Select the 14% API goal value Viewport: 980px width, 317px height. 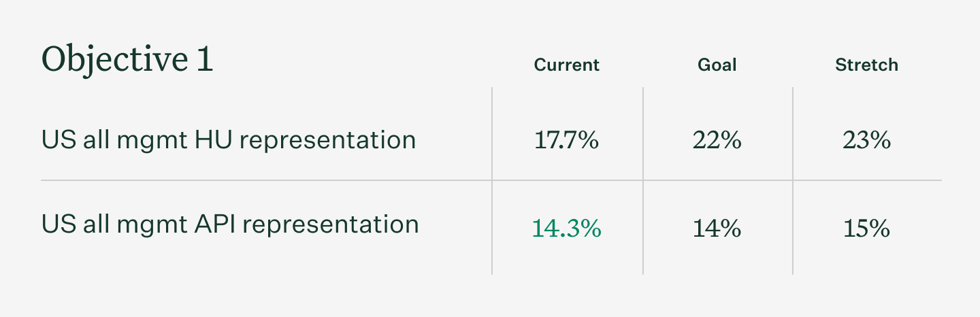coord(717,229)
